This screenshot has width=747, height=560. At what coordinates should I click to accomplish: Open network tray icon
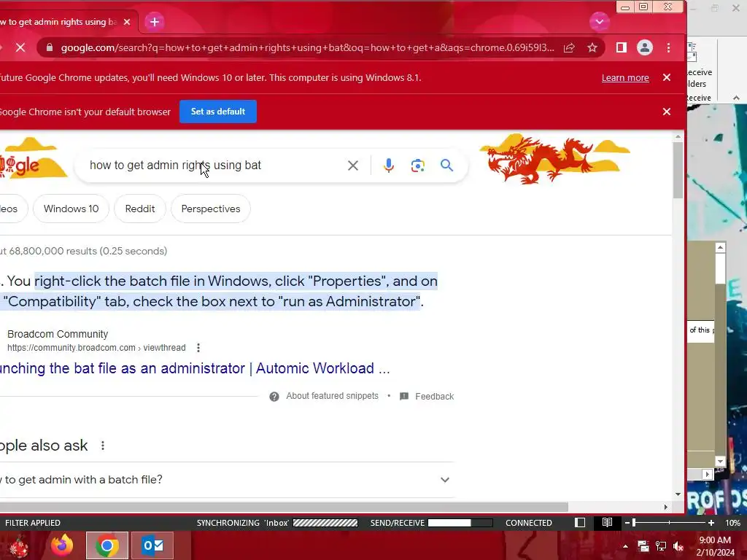[661, 546]
